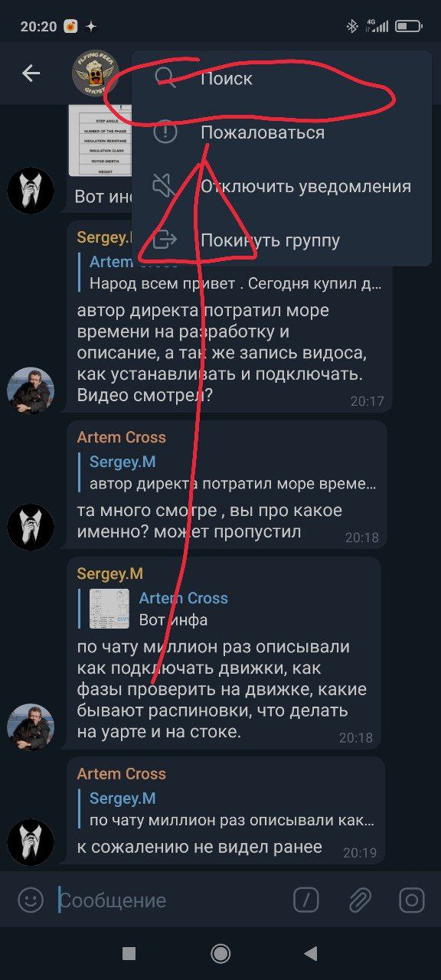
Task: Tap the search magnifier icon in menu
Action: click(x=165, y=78)
